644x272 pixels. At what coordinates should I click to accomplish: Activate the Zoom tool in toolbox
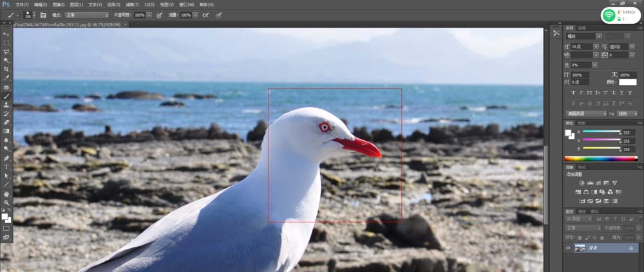tap(6, 203)
